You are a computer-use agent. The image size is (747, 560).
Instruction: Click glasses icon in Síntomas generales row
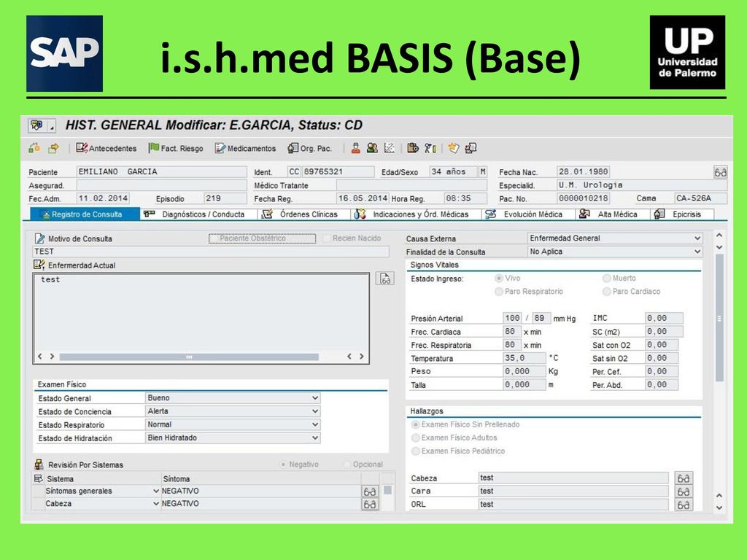370,491
